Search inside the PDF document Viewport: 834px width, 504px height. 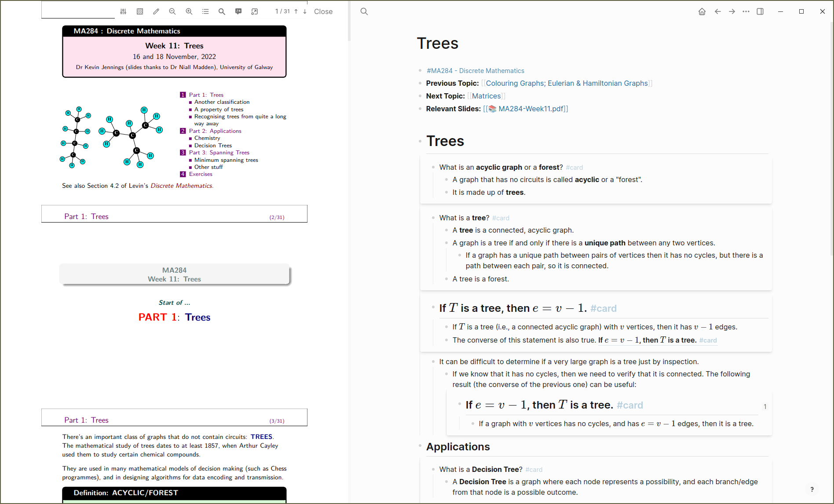222,11
